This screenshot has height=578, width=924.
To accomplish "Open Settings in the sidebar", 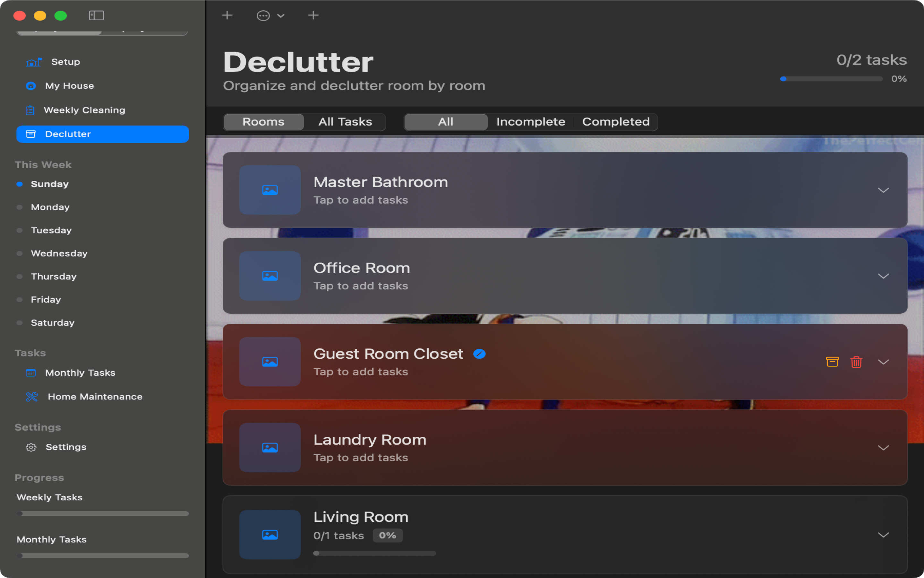I will (x=102, y=447).
